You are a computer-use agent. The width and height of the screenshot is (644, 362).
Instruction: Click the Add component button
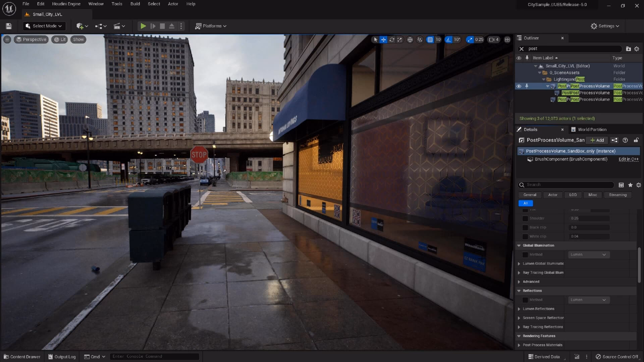tap(597, 140)
